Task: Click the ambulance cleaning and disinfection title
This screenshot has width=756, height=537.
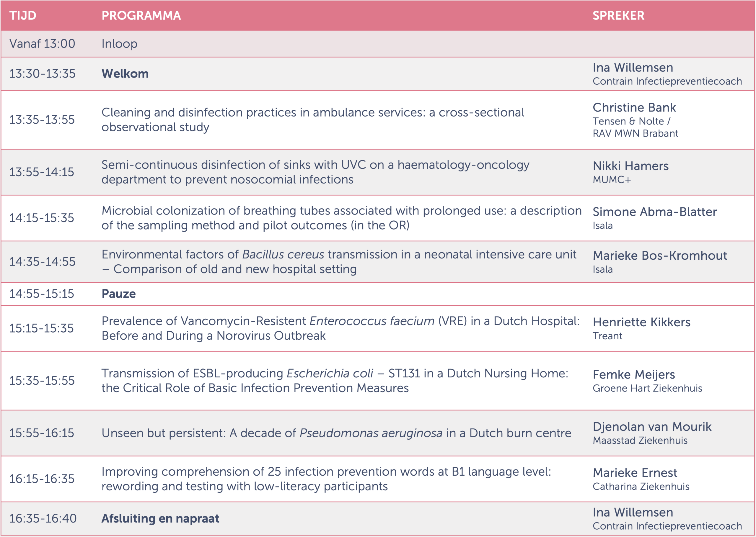Action: pyautogui.click(x=312, y=119)
